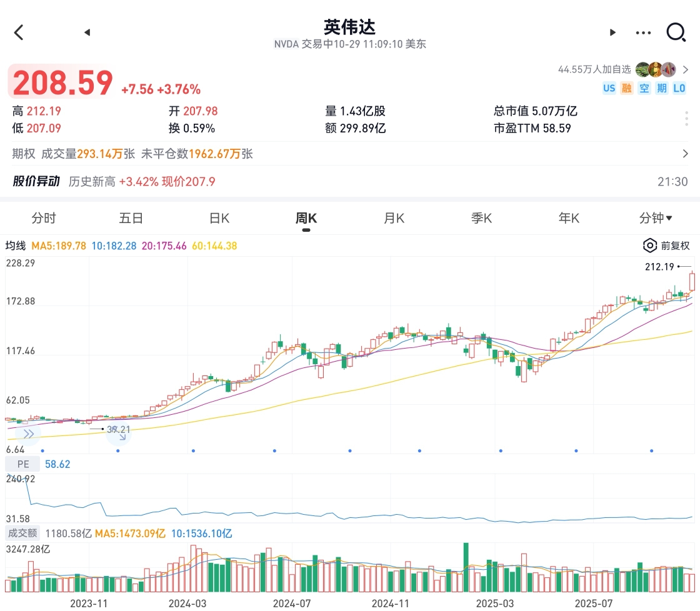The image size is (700, 611).
Task: Select the 季K tab
Action: (481, 218)
